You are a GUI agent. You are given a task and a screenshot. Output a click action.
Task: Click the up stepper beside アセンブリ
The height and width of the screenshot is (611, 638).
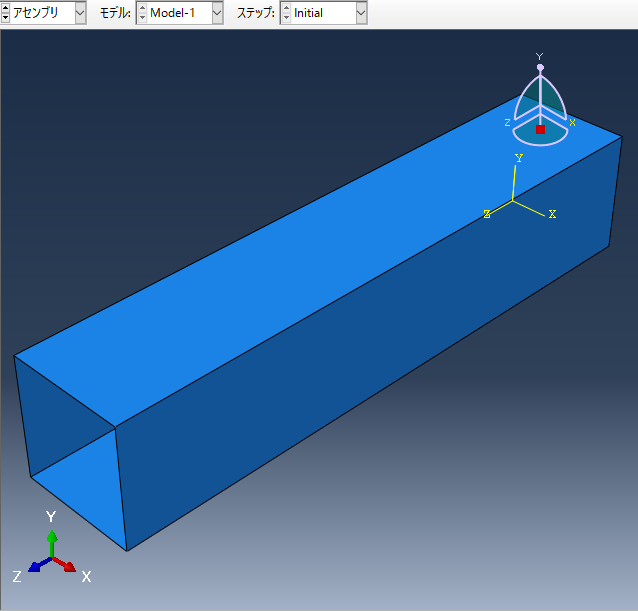click(x=6, y=9)
